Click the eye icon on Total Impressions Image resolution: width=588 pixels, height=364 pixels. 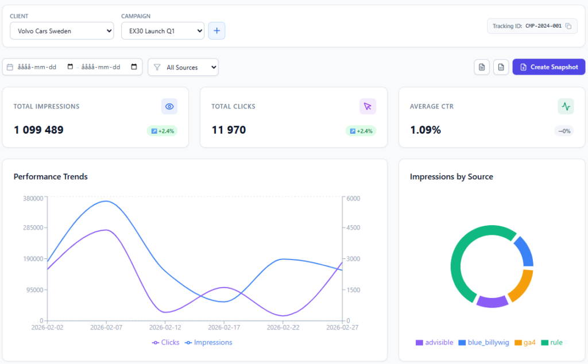pyautogui.click(x=169, y=106)
